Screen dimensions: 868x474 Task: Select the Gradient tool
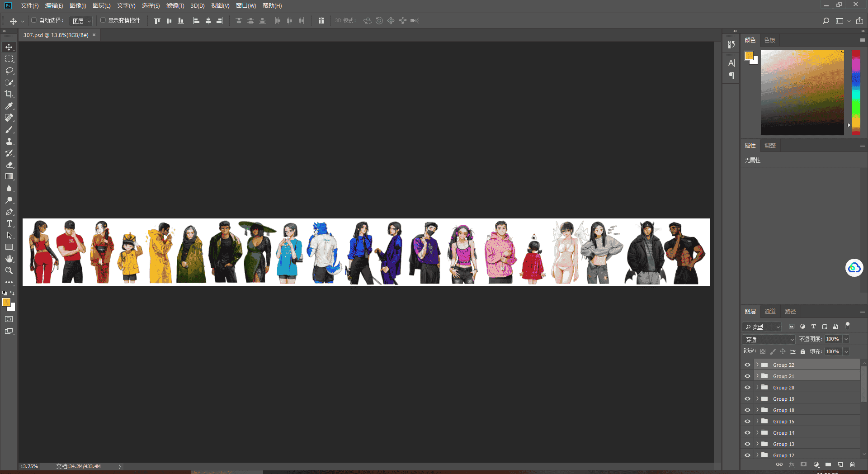click(9, 176)
